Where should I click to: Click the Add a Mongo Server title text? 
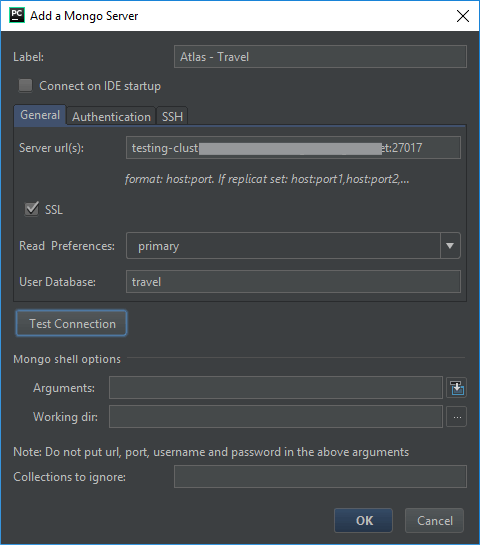84,16
